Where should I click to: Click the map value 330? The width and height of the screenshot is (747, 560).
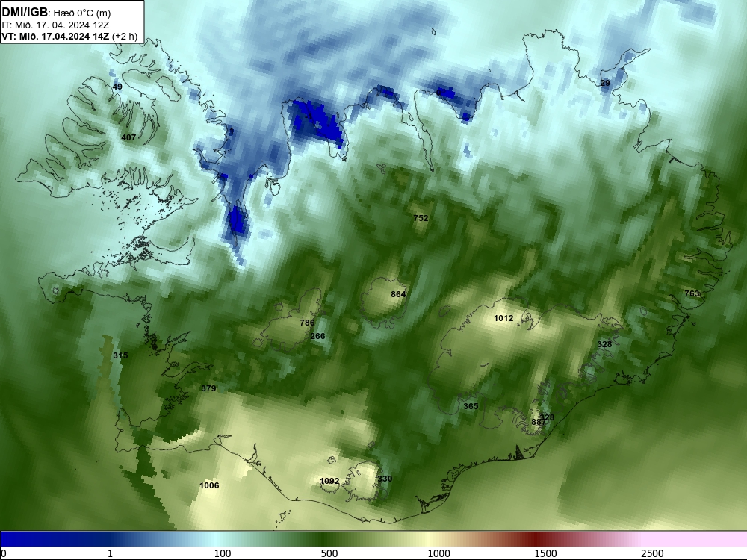[x=385, y=479]
